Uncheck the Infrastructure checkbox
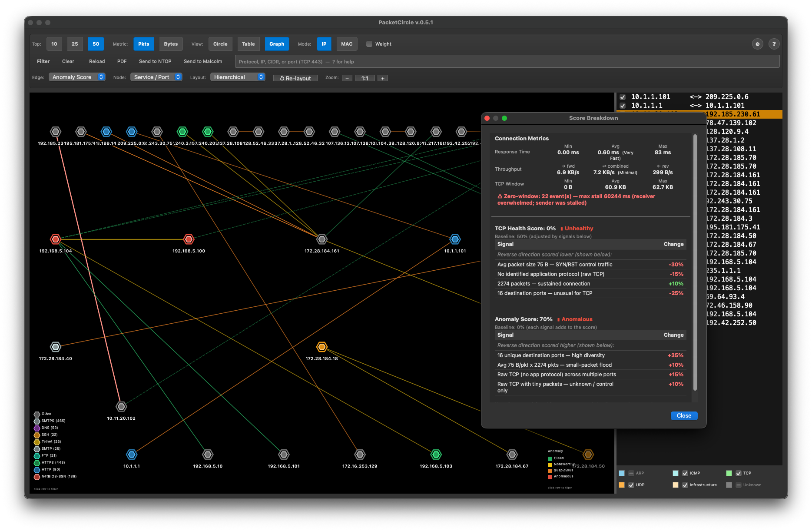812x531 pixels. click(685, 485)
